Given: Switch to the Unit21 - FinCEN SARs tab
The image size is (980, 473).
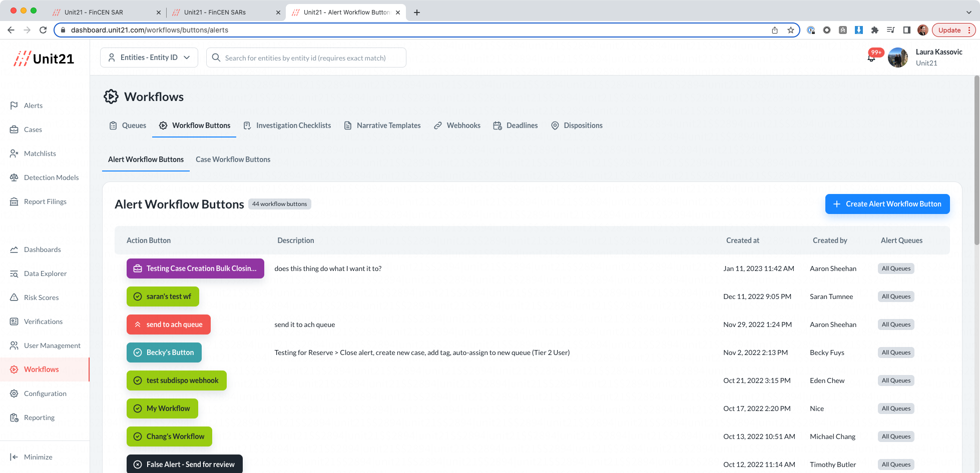Looking at the screenshot, I should tap(226, 12).
